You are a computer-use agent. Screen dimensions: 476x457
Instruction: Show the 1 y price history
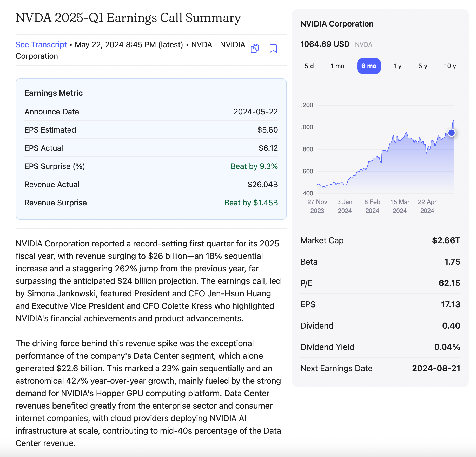397,66
